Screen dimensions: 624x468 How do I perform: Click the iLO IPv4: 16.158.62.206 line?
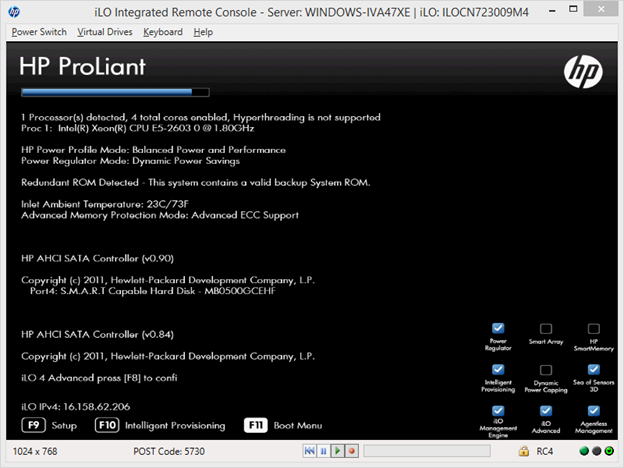coord(76,407)
